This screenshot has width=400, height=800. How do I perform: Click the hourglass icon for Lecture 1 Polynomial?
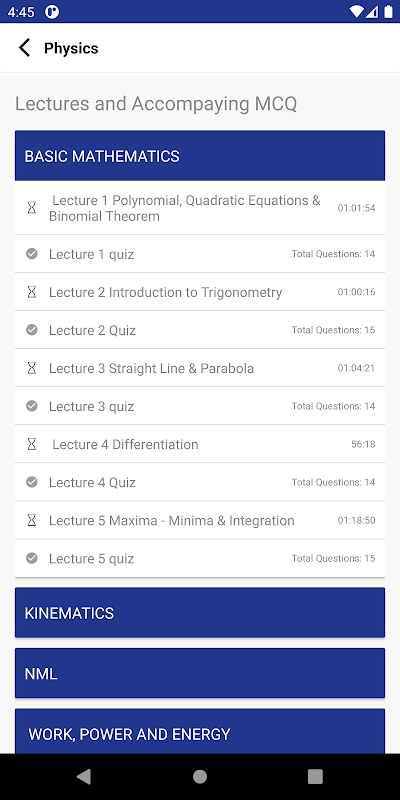32,208
